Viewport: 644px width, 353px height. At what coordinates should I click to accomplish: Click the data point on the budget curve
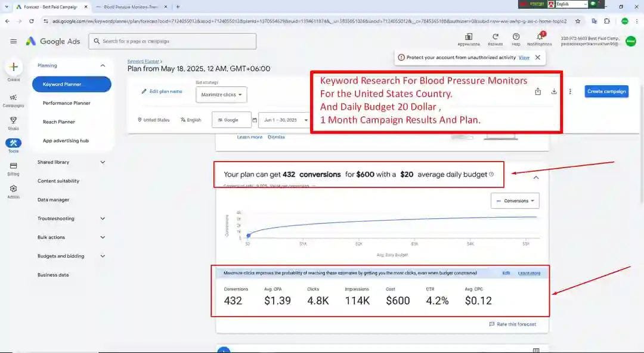click(249, 234)
